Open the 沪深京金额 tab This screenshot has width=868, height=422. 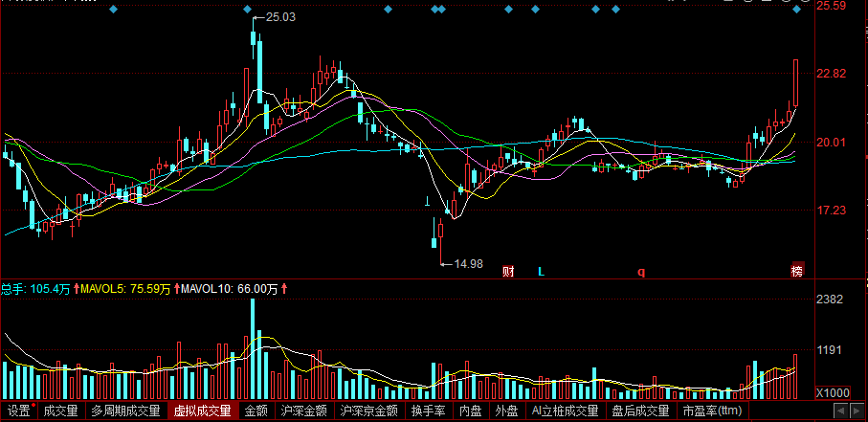(x=369, y=411)
